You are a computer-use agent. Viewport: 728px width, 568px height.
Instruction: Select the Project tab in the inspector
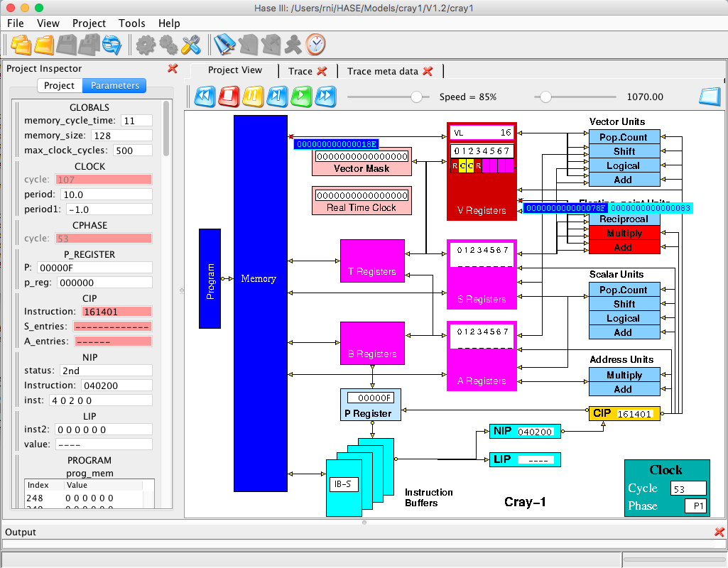tap(60, 85)
